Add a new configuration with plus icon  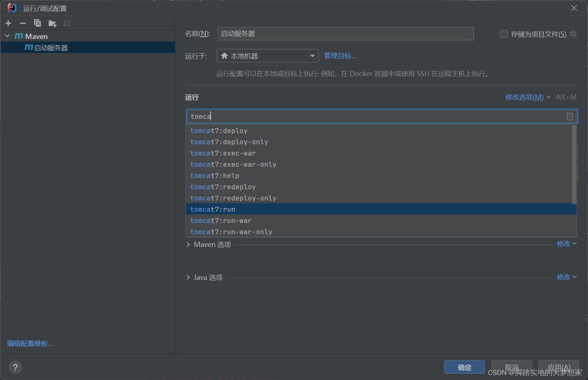(8, 23)
